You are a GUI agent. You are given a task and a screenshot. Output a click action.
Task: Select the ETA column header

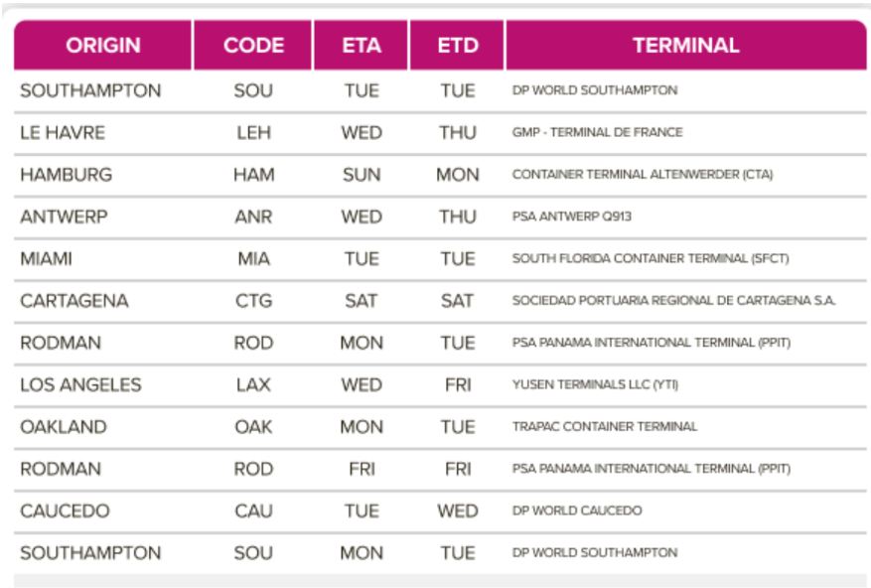(x=361, y=46)
